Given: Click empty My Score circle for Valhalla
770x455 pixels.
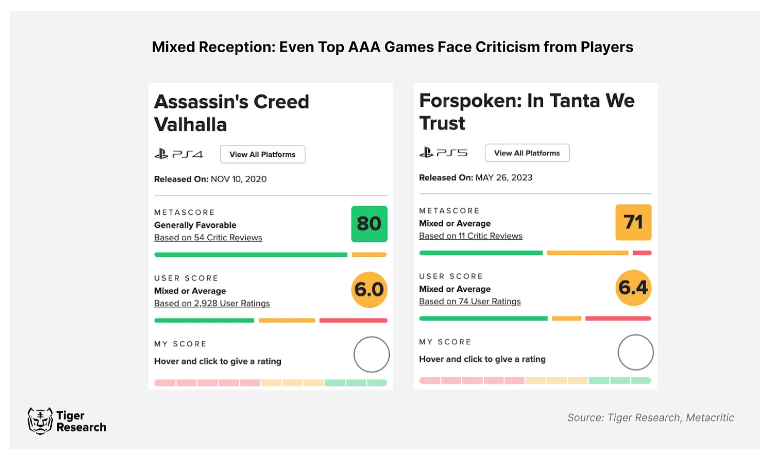Looking at the screenshot, I should click(x=371, y=354).
